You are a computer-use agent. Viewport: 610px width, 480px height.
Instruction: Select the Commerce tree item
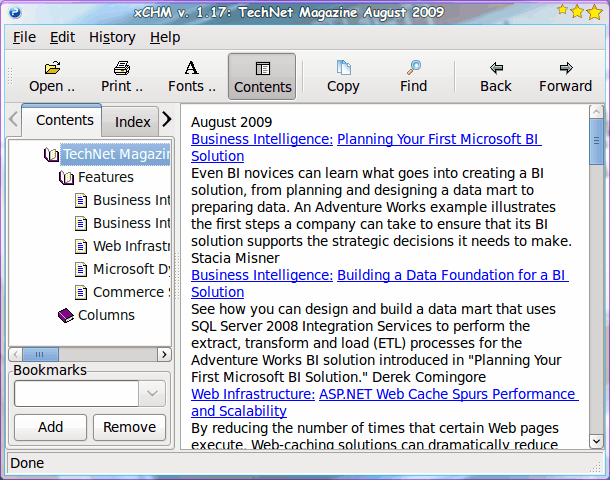(131, 292)
